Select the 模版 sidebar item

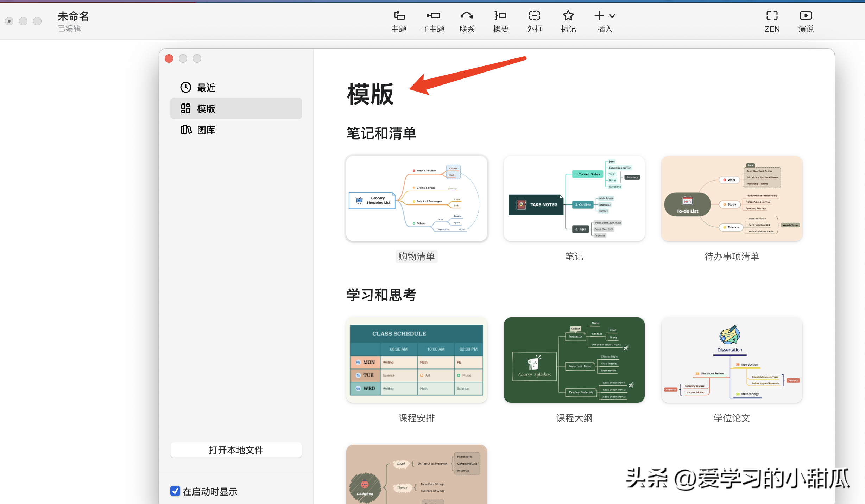point(236,108)
